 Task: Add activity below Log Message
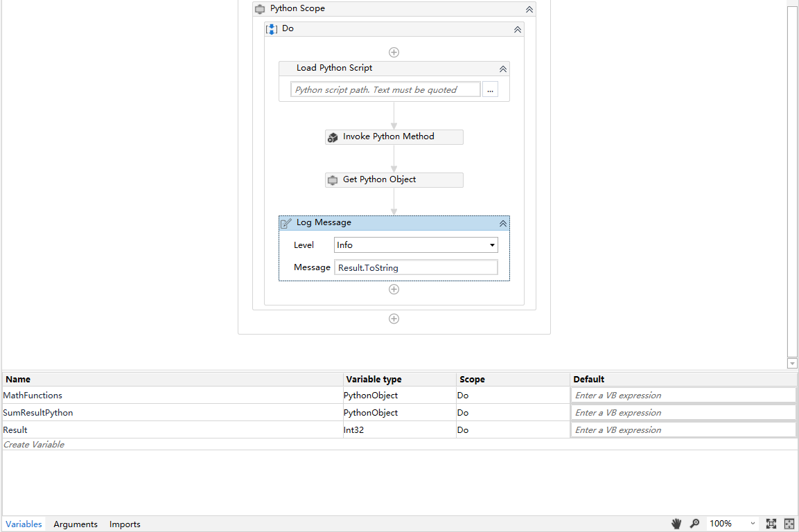[x=394, y=290]
